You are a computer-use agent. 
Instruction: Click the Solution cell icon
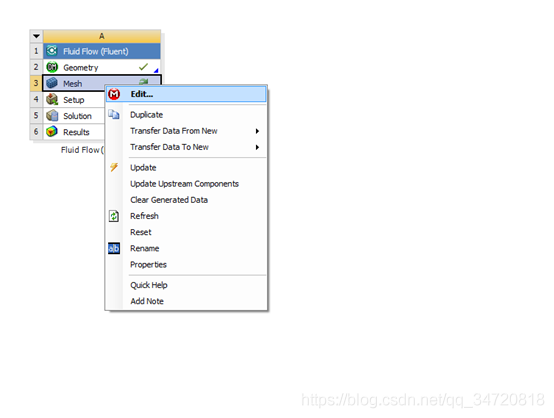[x=52, y=116]
